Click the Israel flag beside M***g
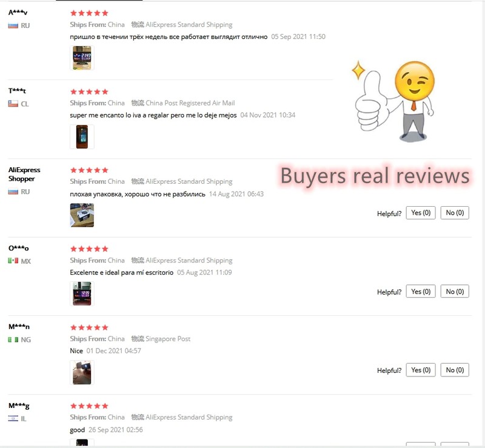Screen dimensions: 485x448 pyautogui.click(x=13, y=419)
